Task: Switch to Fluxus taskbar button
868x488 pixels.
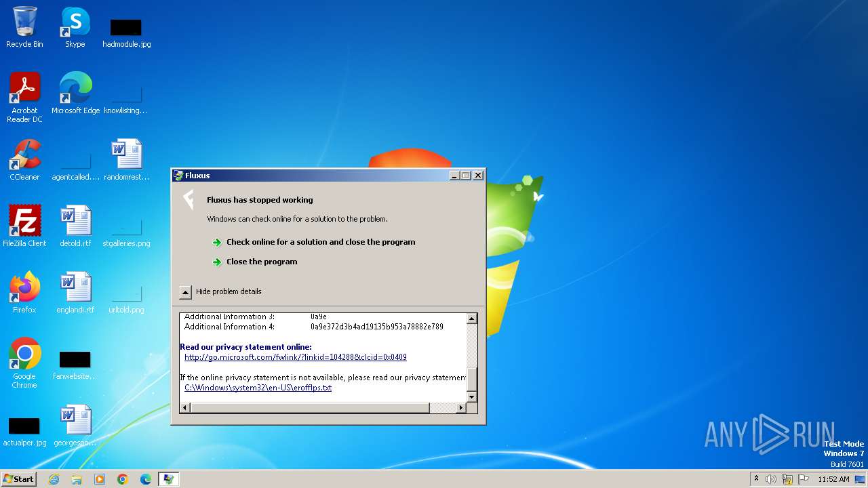Action: click(x=169, y=479)
